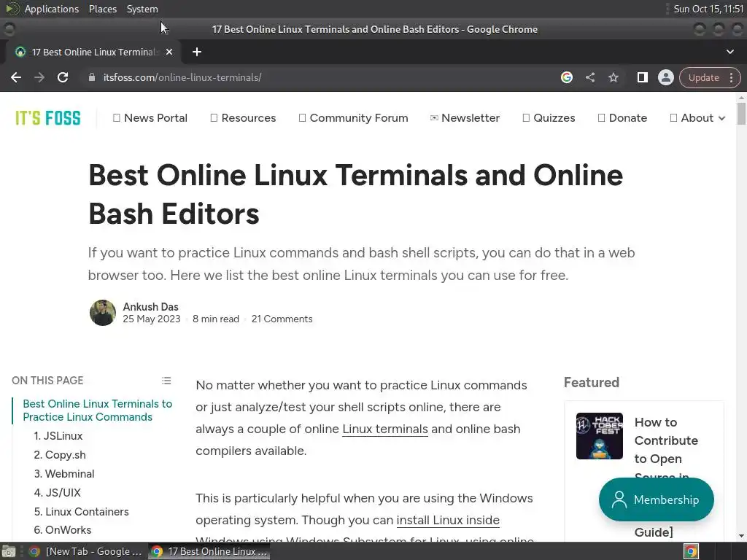Visit the Community Forum

pos(353,117)
